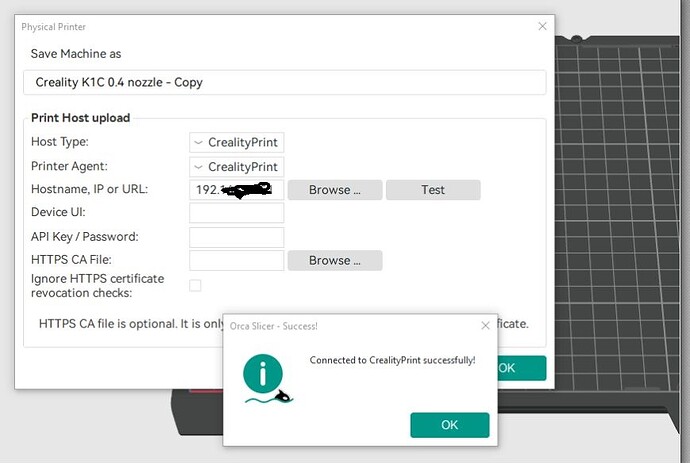The height and width of the screenshot is (463, 690).
Task: Close the Physical Printer dialog
Action: [x=542, y=26]
